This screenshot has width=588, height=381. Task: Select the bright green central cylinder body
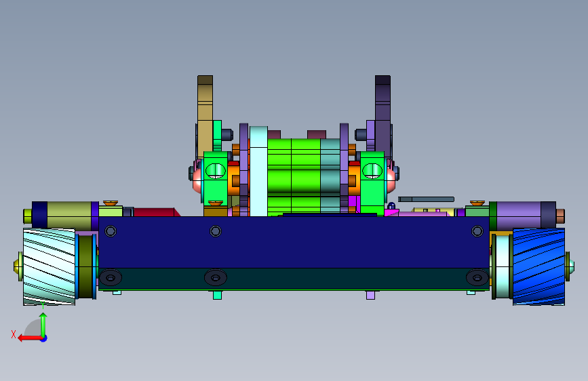(294, 177)
